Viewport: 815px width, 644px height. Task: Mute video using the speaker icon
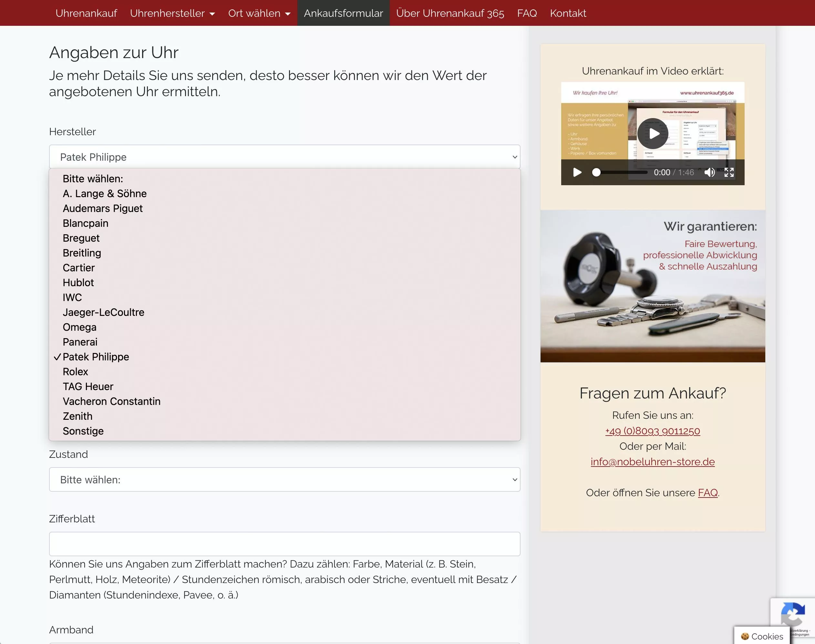(709, 172)
